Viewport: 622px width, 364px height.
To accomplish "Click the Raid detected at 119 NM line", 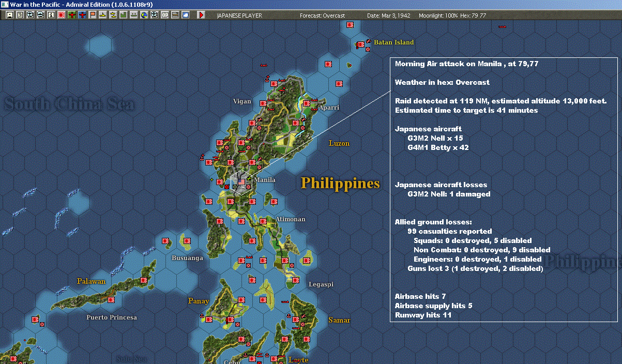I will 500,101.
